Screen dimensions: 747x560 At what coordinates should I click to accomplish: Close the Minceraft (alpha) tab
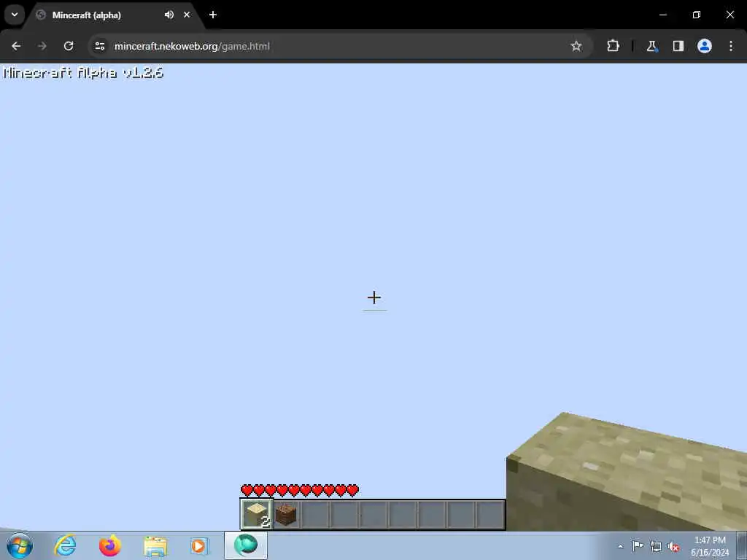[x=187, y=15]
